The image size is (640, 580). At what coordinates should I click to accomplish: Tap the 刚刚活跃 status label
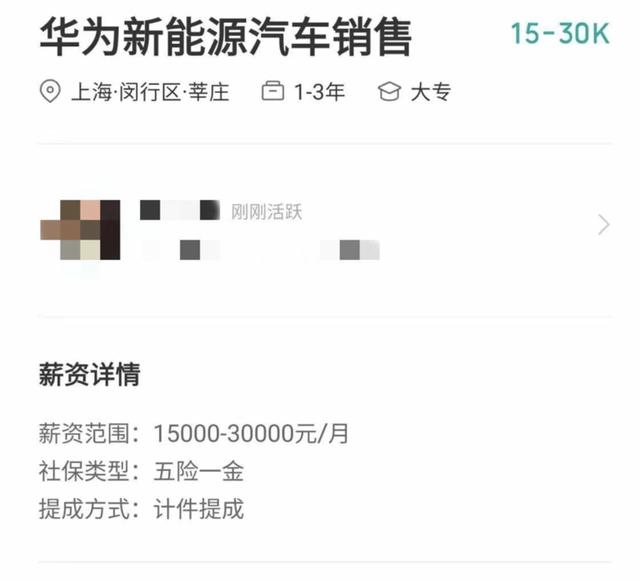click(x=267, y=212)
